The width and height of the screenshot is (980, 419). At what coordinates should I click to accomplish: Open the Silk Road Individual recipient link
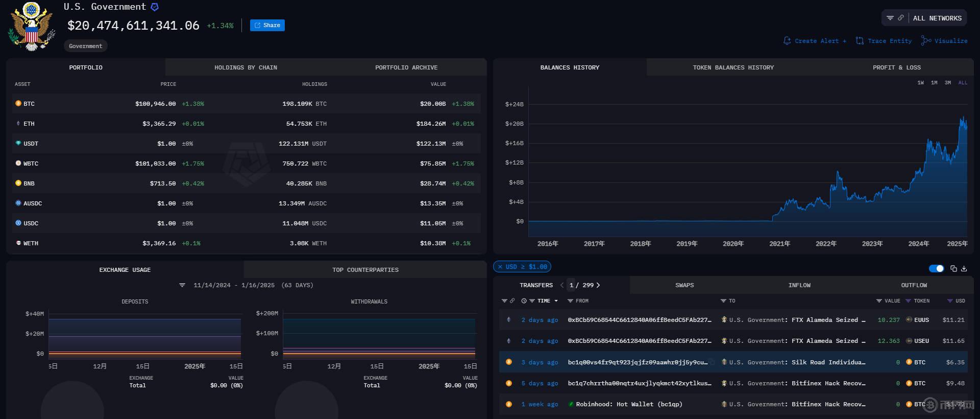coord(828,362)
